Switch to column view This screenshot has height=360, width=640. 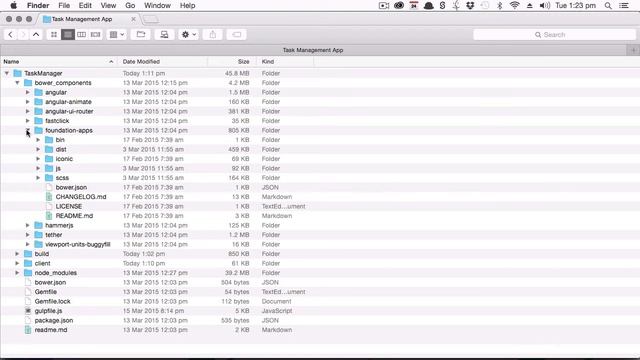[82, 35]
